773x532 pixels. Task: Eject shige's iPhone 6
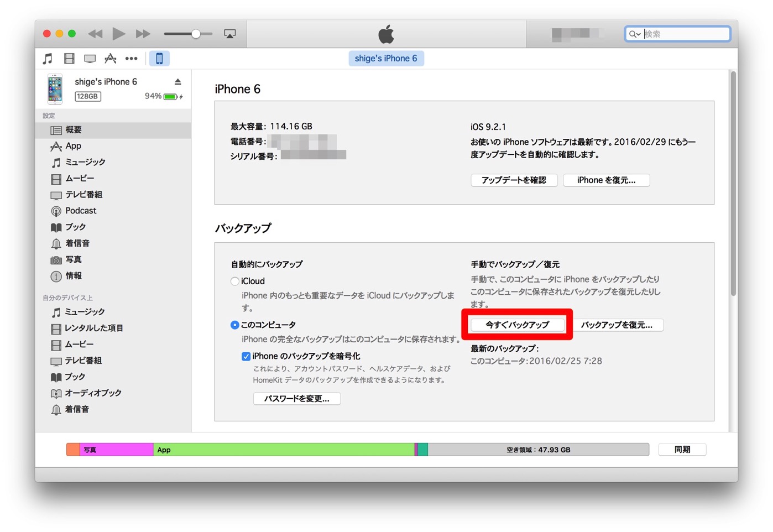pos(178,82)
